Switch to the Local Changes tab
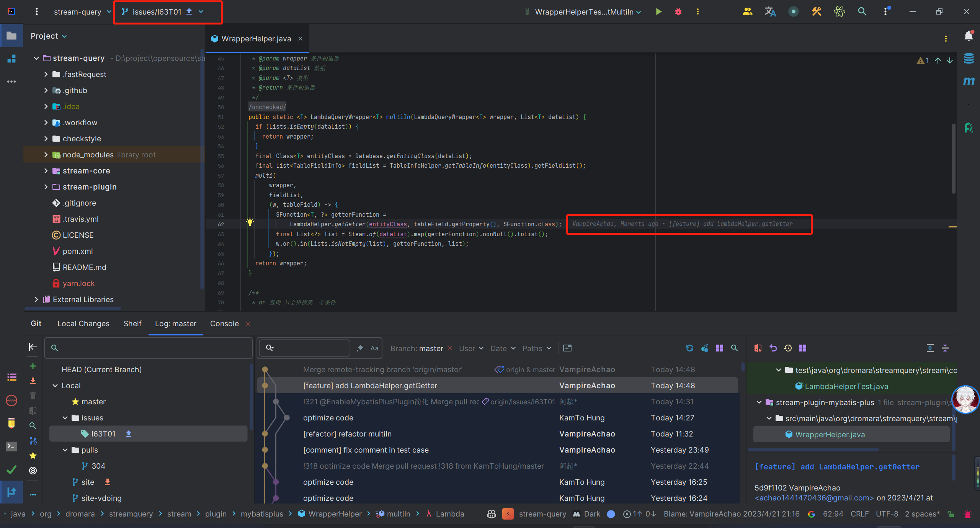 (x=83, y=324)
